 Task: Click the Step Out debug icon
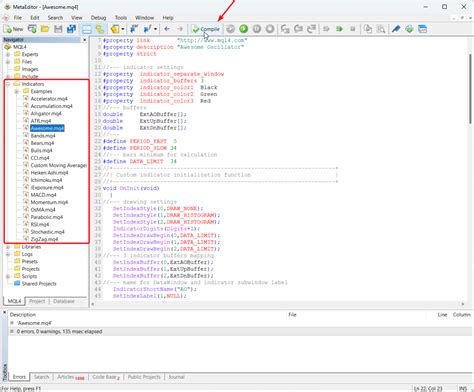311,29
